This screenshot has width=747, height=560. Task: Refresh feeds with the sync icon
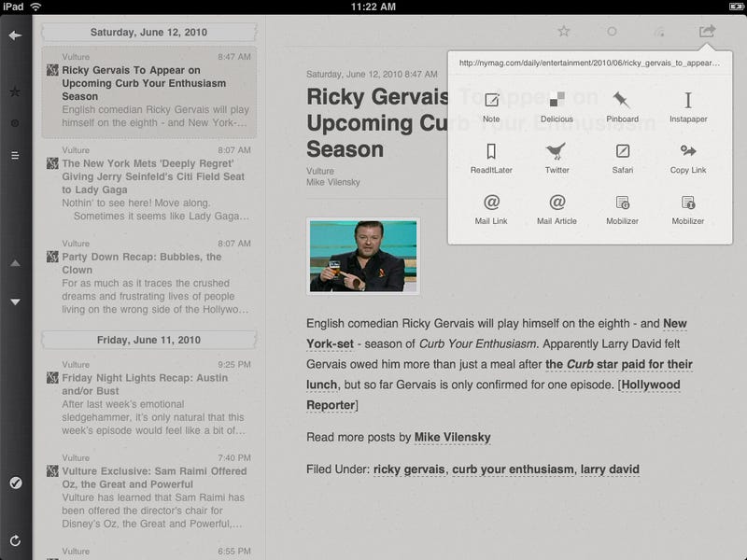(15, 540)
